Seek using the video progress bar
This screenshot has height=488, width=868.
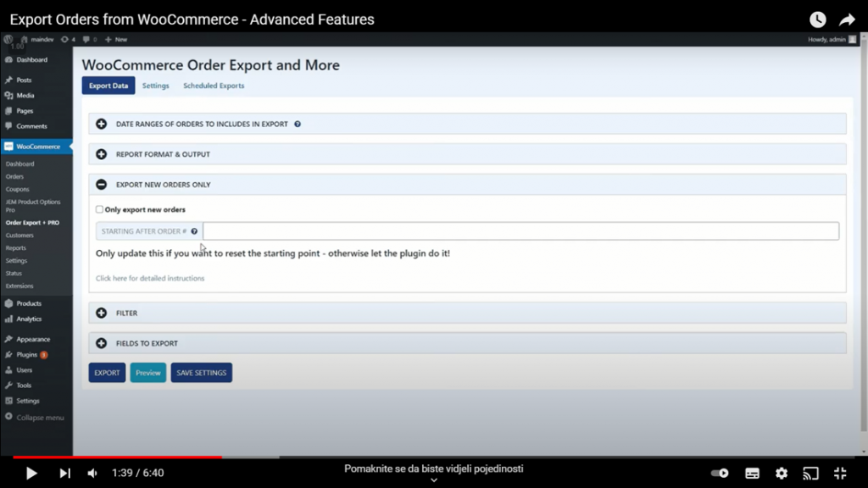[x=434, y=457]
